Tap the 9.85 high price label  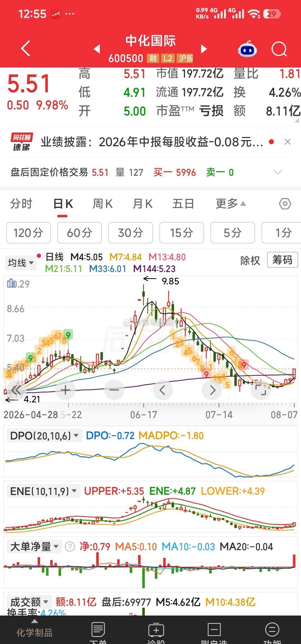[170, 281]
